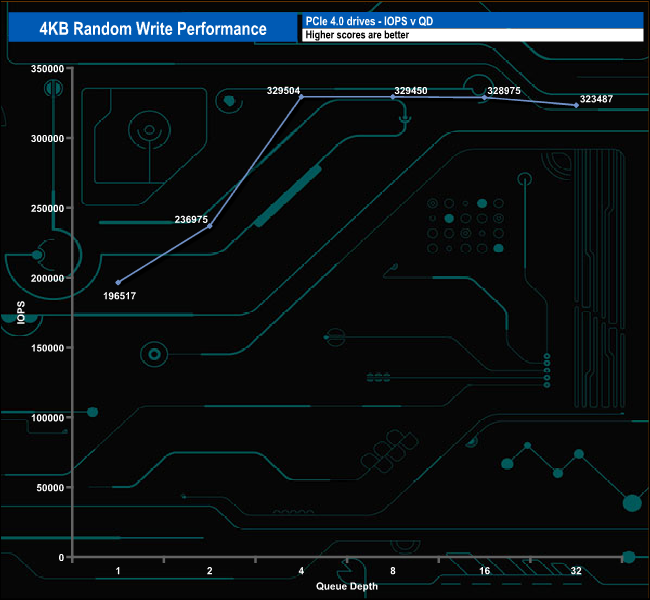The height and width of the screenshot is (600, 650).
Task: Click the 350000 y-axis tick label
Action: 48,69
